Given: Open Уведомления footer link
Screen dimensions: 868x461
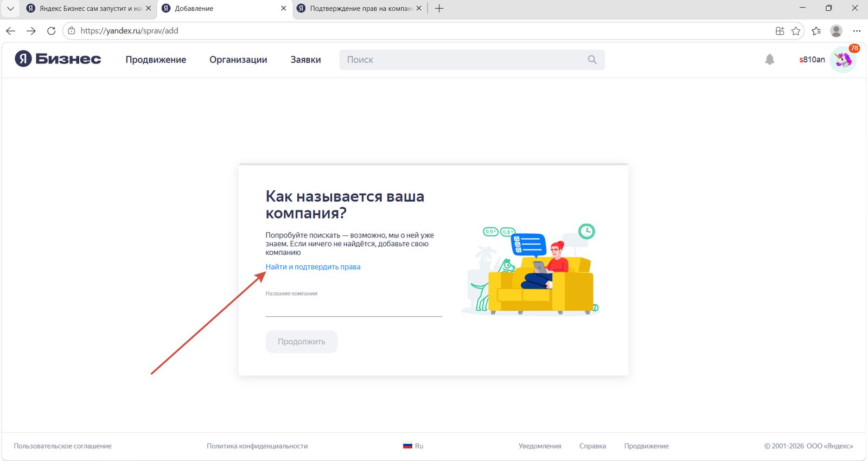Looking at the screenshot, I should pos(540,446).
